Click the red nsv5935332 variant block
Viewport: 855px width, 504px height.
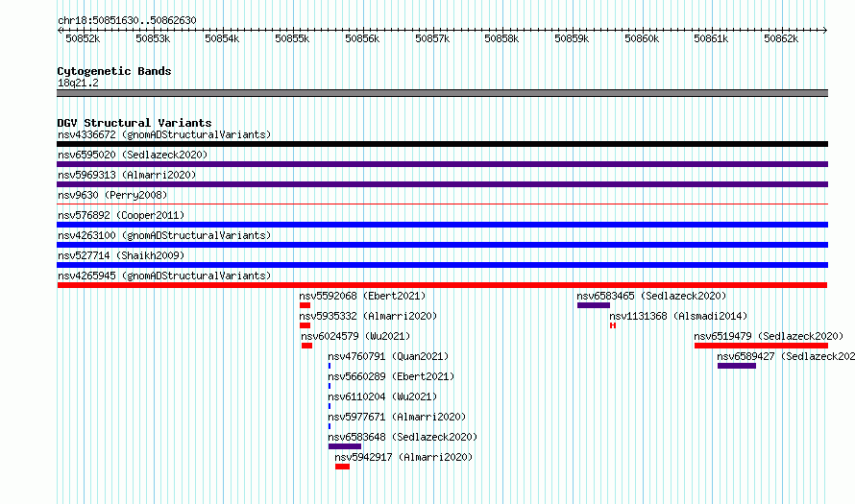click(x=305, y=325)
